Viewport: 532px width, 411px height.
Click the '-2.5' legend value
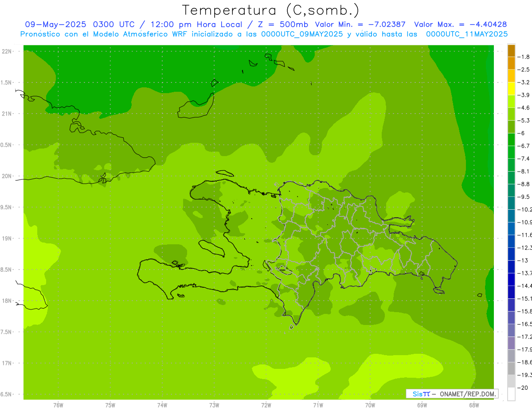(x=524, y=70)
